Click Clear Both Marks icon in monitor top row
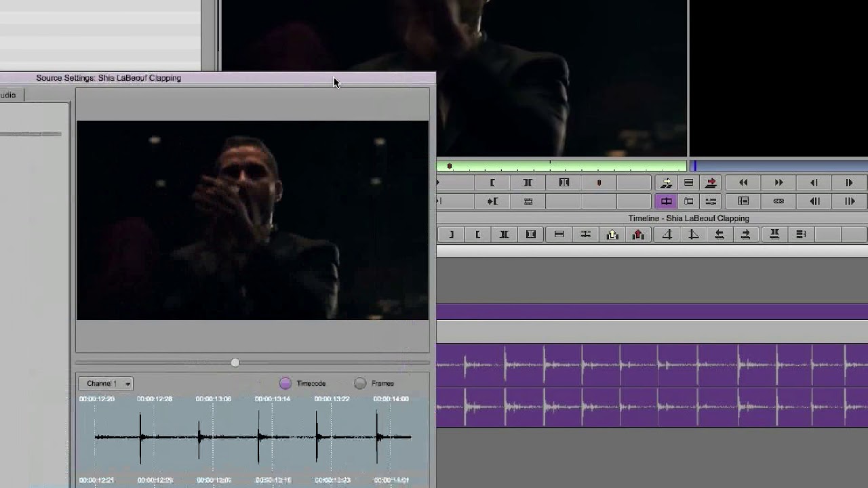 click(564, 183)
